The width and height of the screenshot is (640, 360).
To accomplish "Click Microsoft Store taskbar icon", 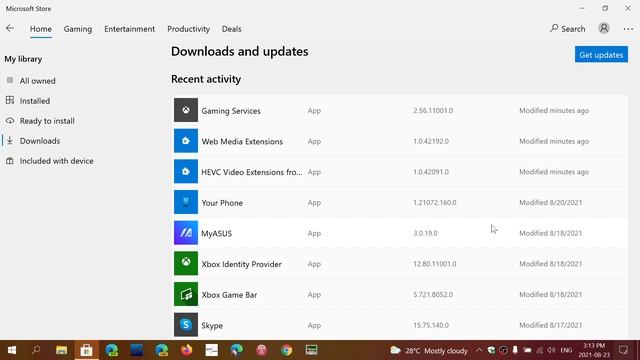I will [86, 350].
